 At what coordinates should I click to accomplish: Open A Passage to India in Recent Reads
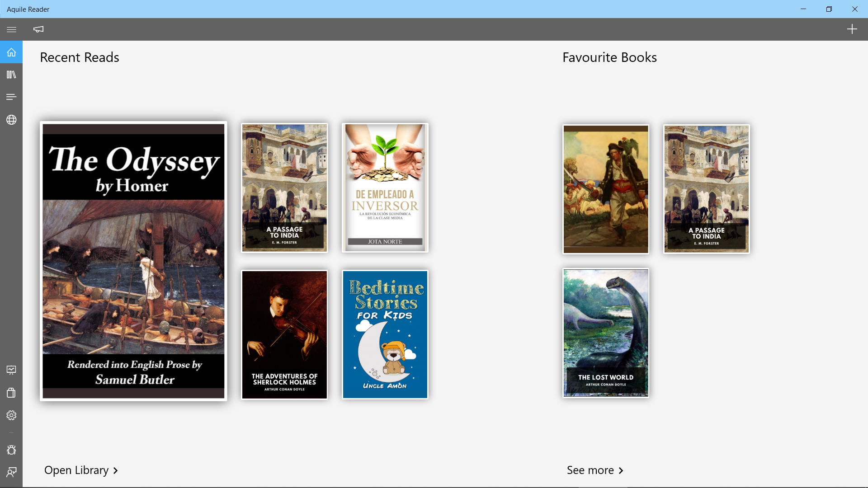tap(284, 188)
